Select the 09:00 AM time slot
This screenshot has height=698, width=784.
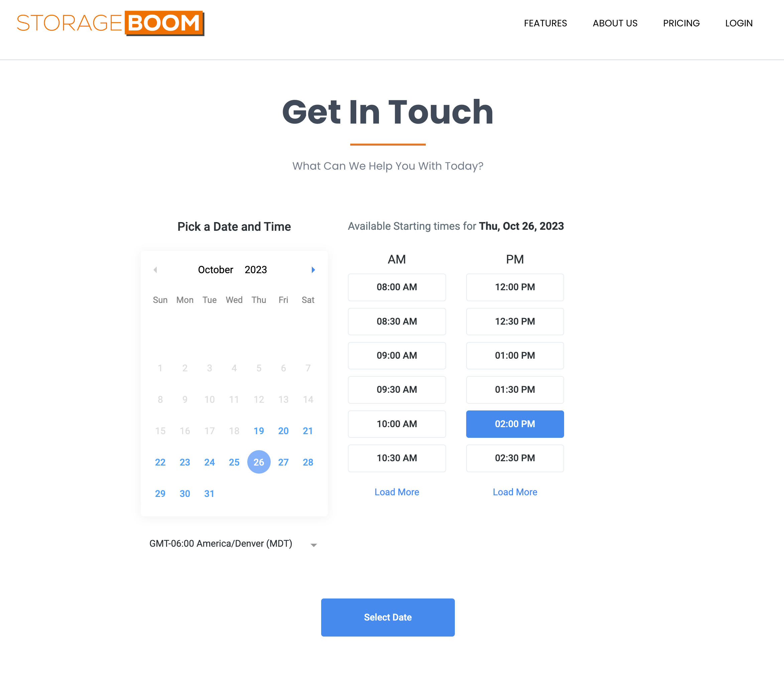coord(397,355)
